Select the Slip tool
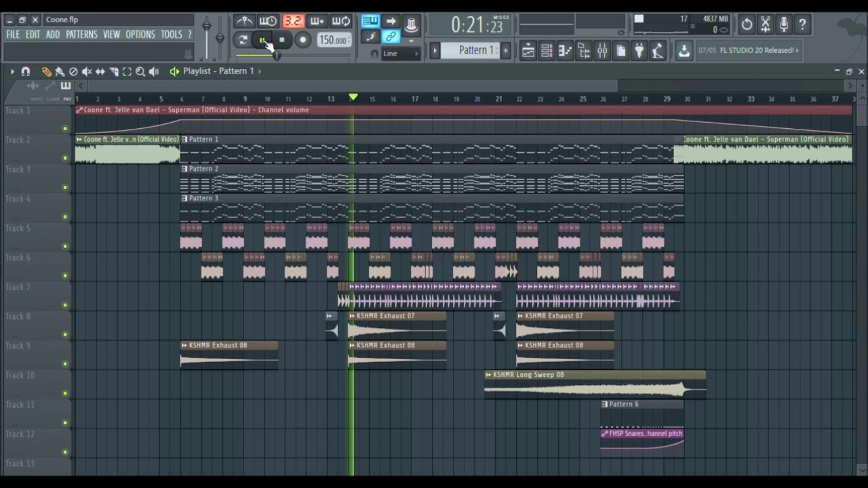The height and width of the screenshot is (488, 868). [x=100, y=71]
